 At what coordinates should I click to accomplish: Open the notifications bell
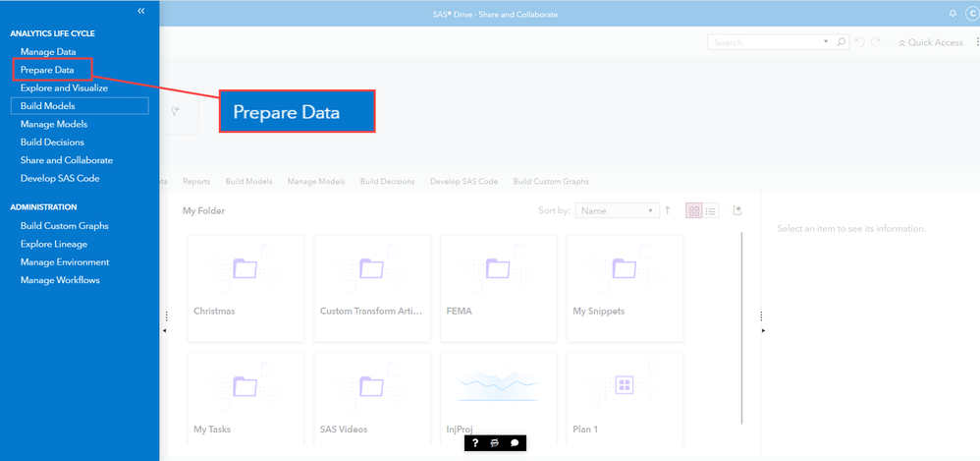pyautogui.click(x=952, y=13)
